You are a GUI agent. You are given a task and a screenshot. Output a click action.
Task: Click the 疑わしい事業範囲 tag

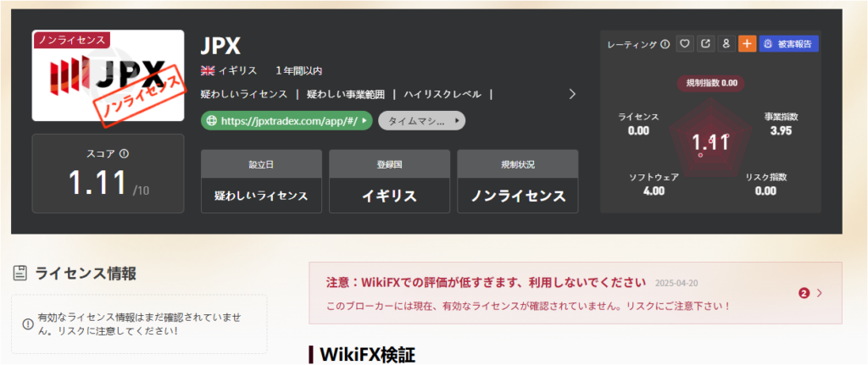[346, 94]
